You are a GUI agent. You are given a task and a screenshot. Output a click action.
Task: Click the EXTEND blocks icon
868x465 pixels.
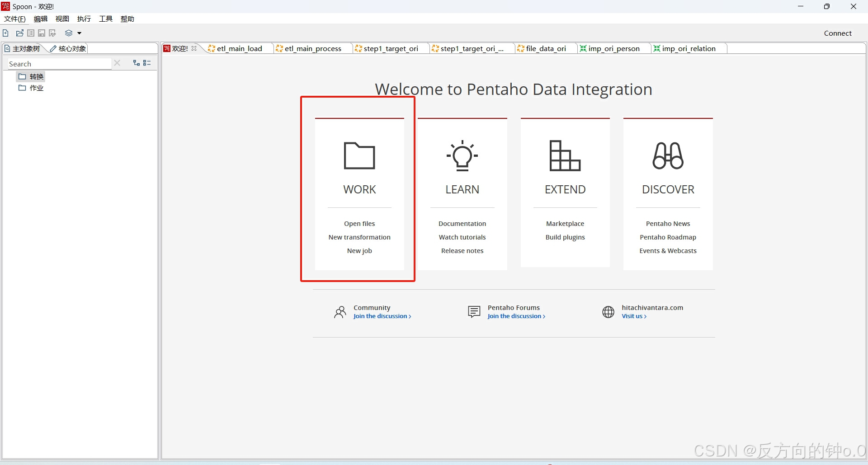point(565,155)
